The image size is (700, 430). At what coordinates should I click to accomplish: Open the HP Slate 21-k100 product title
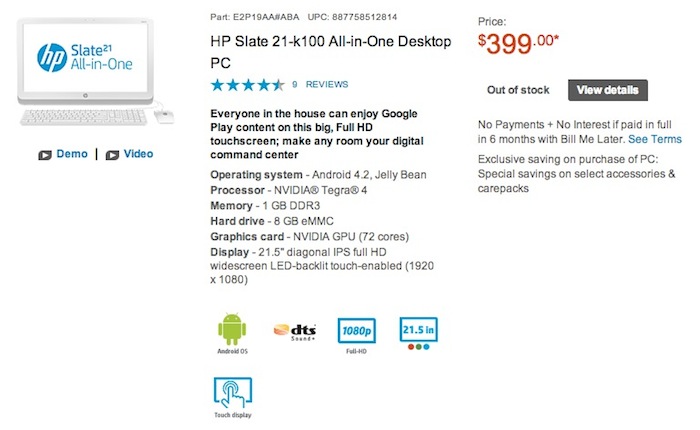[x=330, y=50]
